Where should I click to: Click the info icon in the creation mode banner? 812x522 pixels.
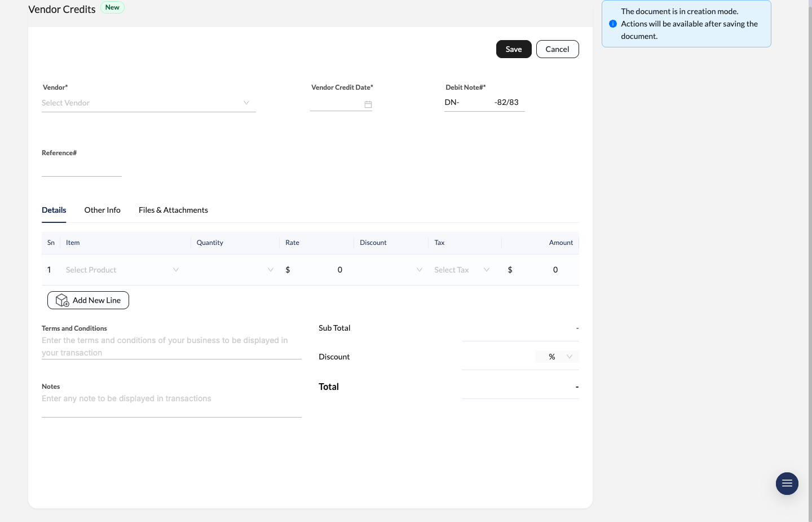[x=613, y=24]
